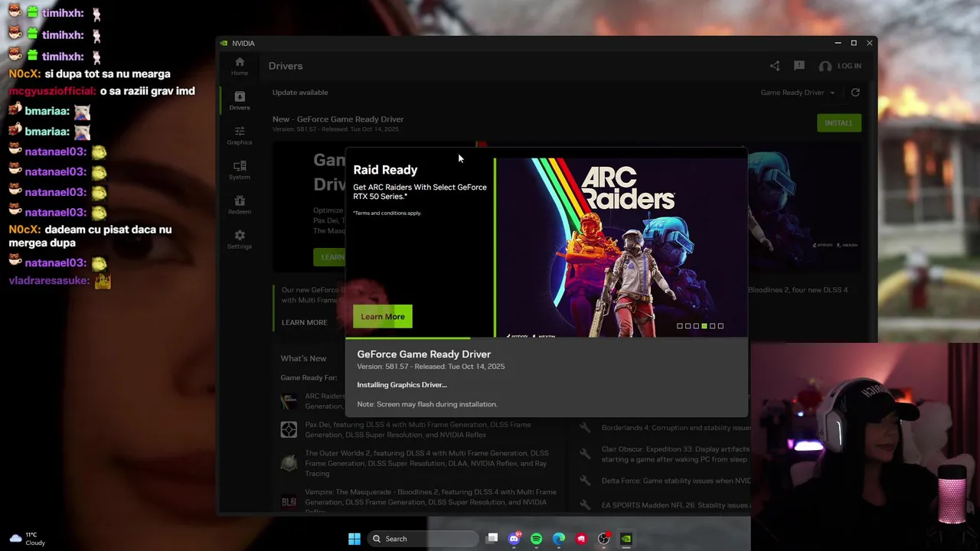Open the Graphics sidebar section
This screenshot has height=551, width=980.
click(240, 135)
